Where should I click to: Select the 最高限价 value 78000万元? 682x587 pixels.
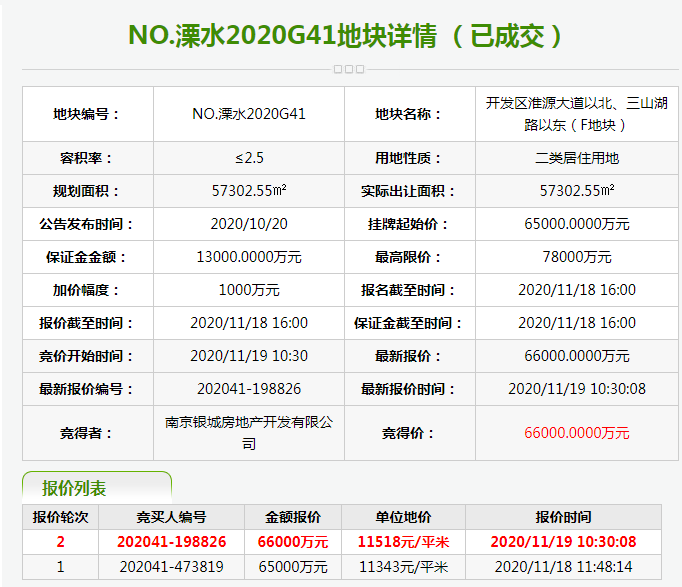[577, 257]
